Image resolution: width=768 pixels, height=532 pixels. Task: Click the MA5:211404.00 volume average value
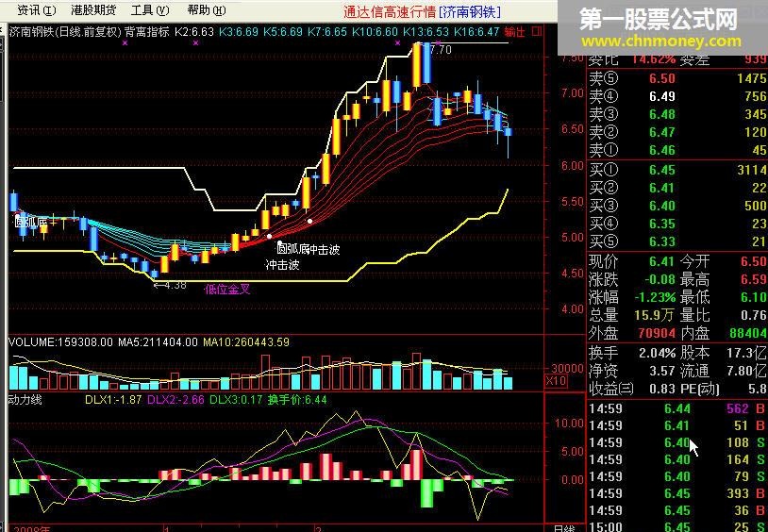pyautogui.click(x=158, y=341)
